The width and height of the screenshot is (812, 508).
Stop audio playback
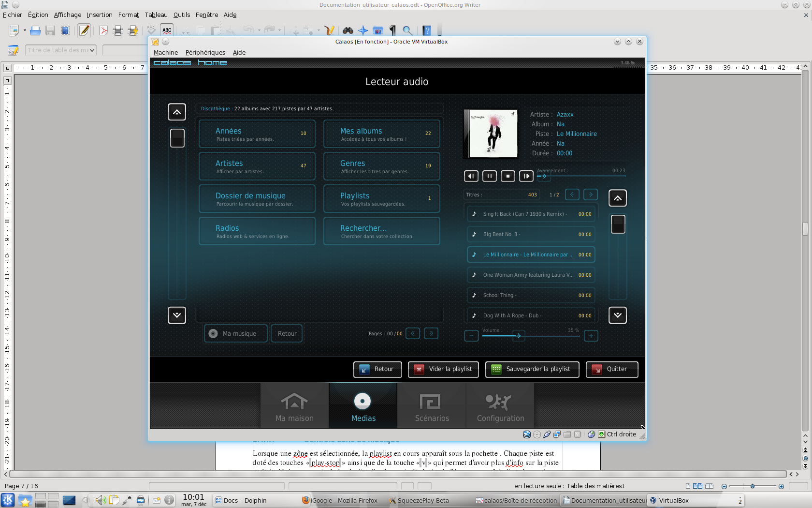[x=508, y=176]
